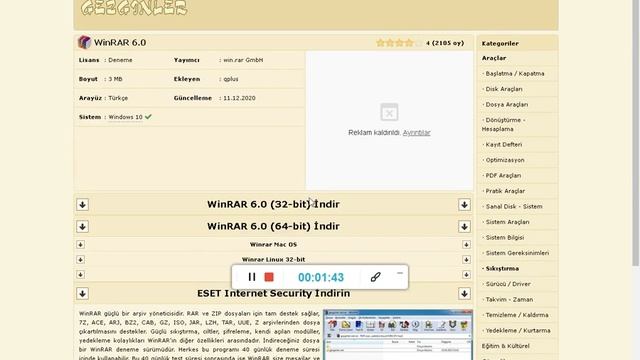Open Kayıt Defteri category
This screenshot has height=360, width=640.
[504, 144]
